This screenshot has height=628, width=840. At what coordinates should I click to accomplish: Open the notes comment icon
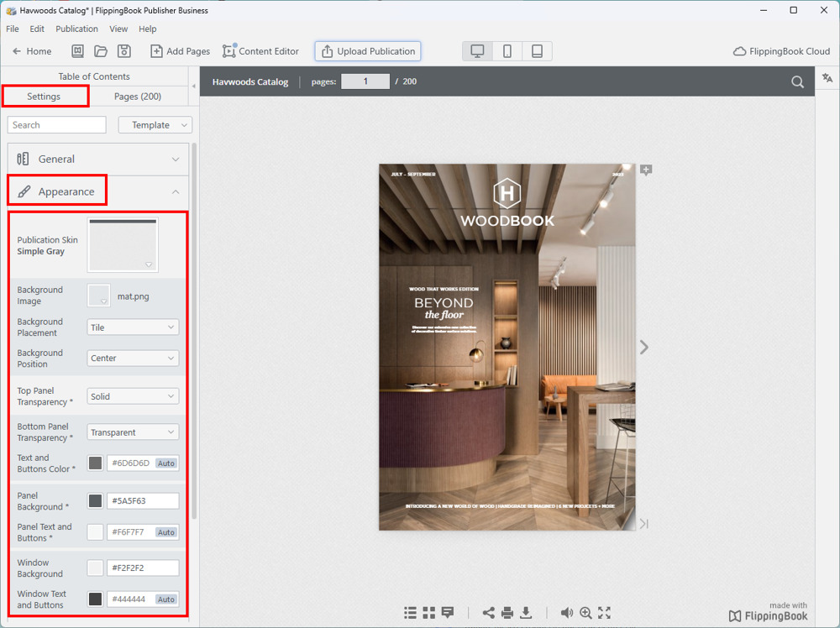(448, 613)
